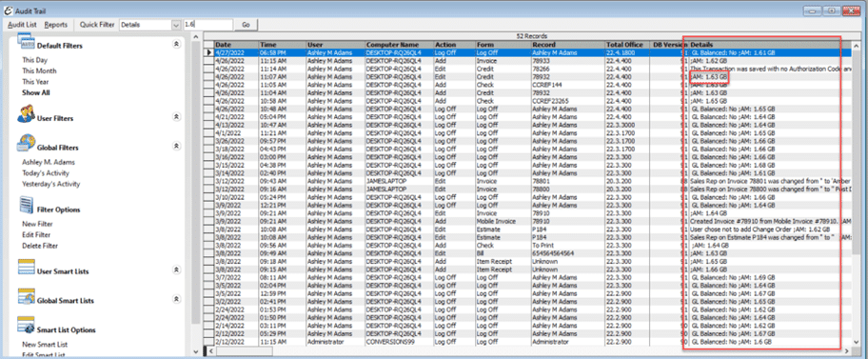Click the Mobile Invoice form cell

point(503,221)
